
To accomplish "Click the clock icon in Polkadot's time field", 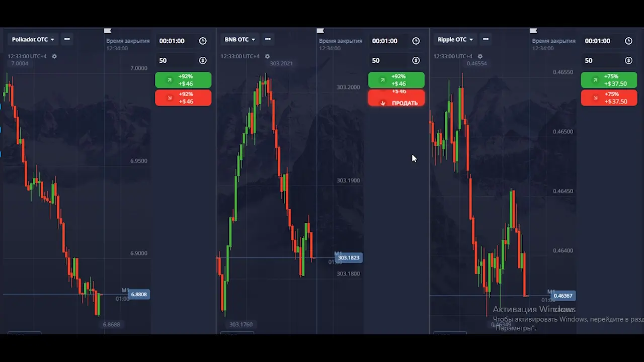I will tap(203, 41).
